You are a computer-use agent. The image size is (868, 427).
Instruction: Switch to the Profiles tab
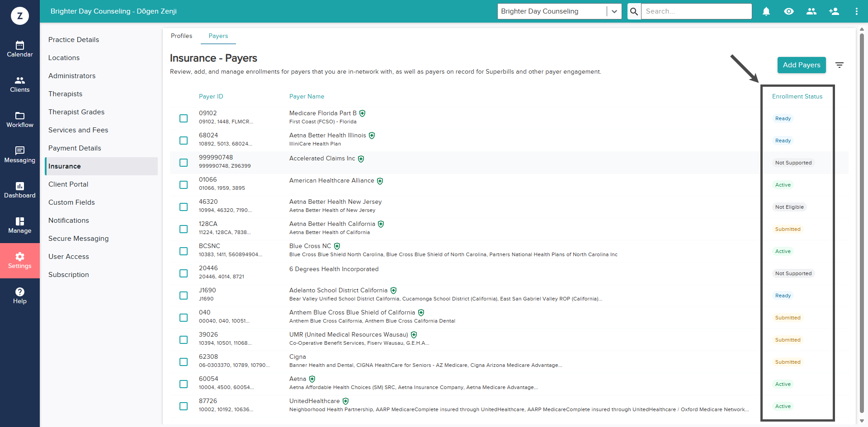(x=182, y=36)
